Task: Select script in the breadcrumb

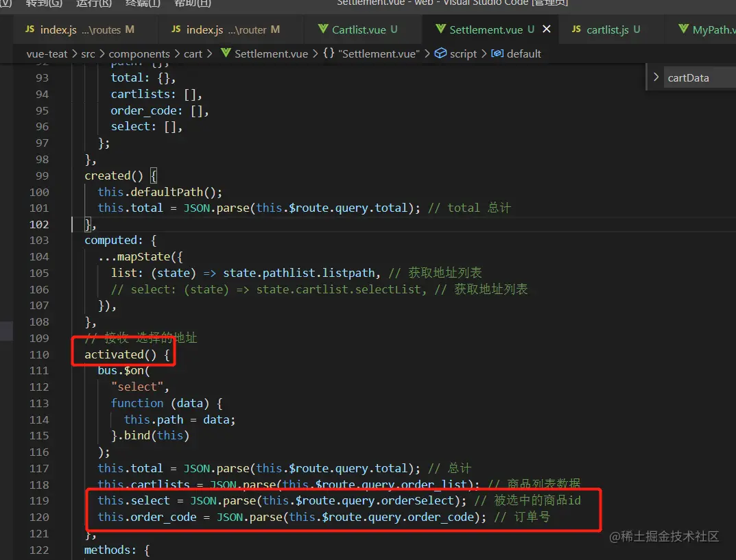Action: click(x=463, y=54)
